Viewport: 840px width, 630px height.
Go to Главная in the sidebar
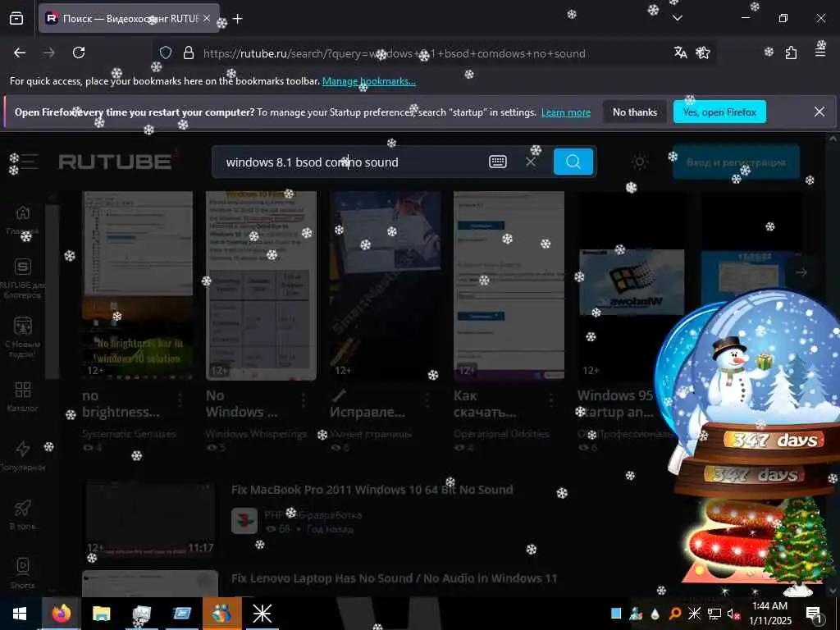(x=22, y=220)
